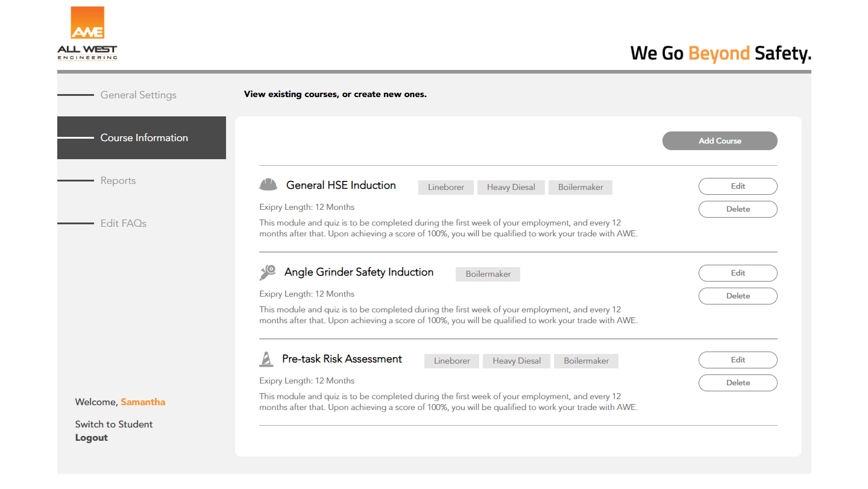The image size is (868, 489).
Task: Go to the Reports section
Action: tap(118, 180)
